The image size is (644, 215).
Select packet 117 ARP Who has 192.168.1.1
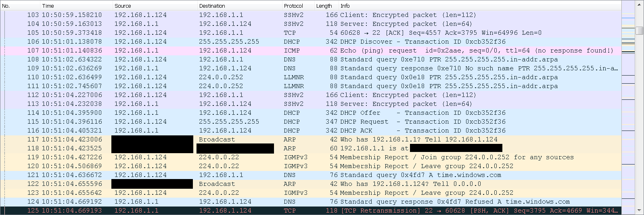point(311,139)
